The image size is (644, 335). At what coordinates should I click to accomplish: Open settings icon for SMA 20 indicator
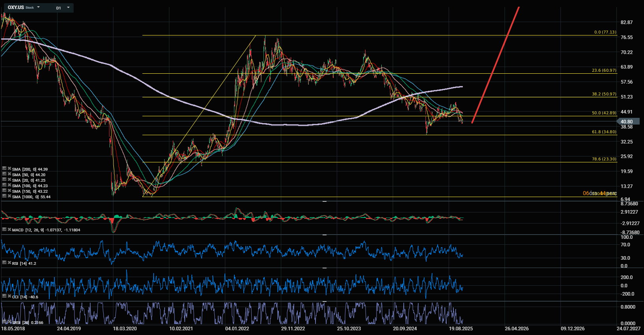tap(4, 179)
